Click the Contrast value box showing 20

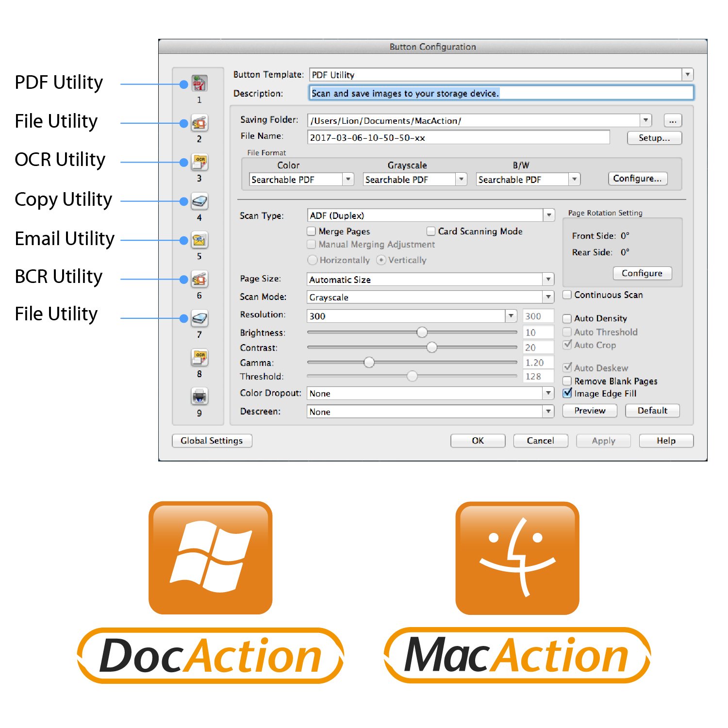click(x=538, y=347)
